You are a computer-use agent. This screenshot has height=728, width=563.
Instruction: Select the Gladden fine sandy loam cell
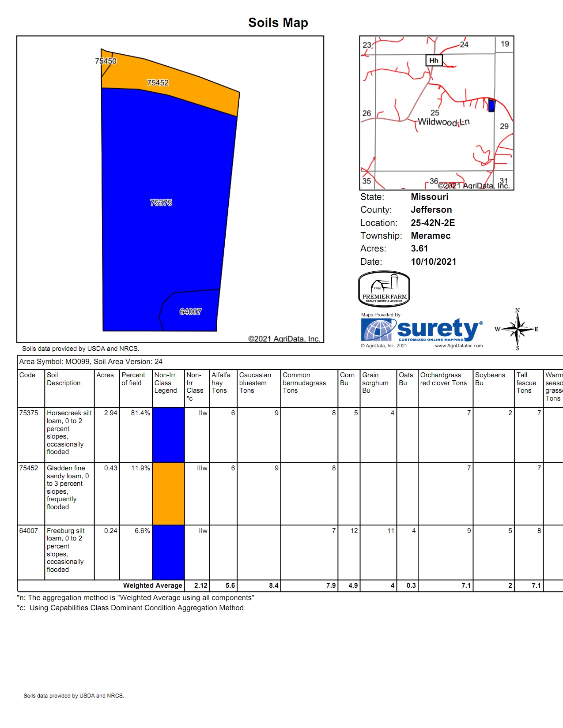click(68, 488)
